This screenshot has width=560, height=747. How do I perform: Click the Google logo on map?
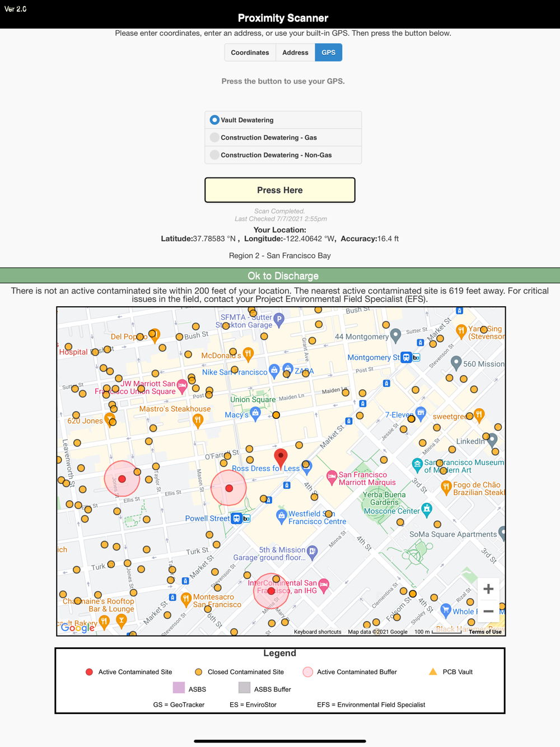pos(78,628)
